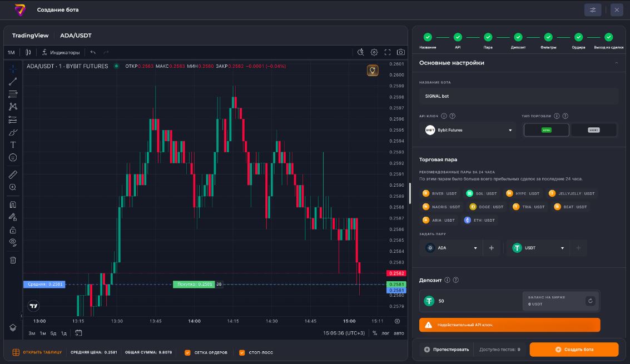Pick the ruler measure tool

13,174
